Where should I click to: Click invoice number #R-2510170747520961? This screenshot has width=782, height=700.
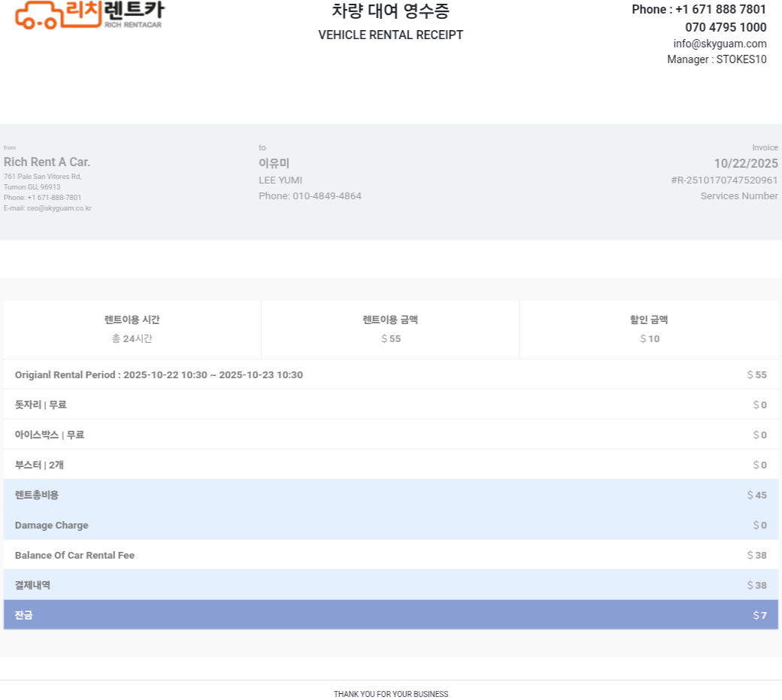click(x=724, y=180)
